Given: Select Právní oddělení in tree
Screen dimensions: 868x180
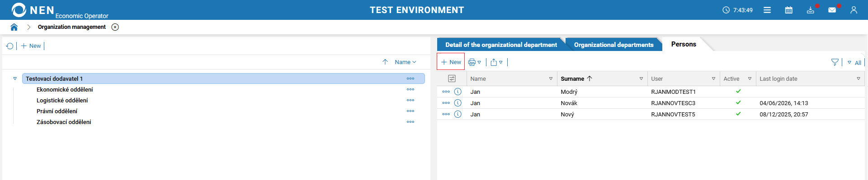Looking at the screenshot, I should pos(57,111).
